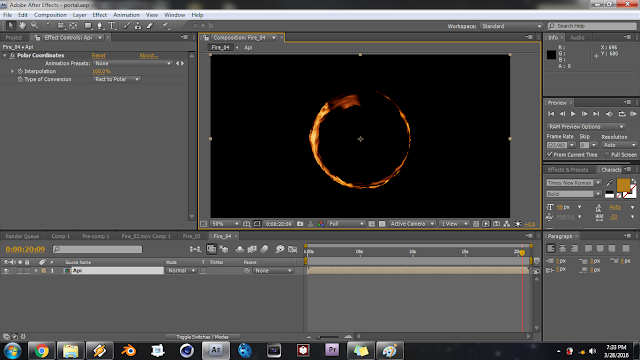Click the Play button in Preview panel
This screenshot has width=640, height=360.
pyautogui.click(x=573, y=114)
